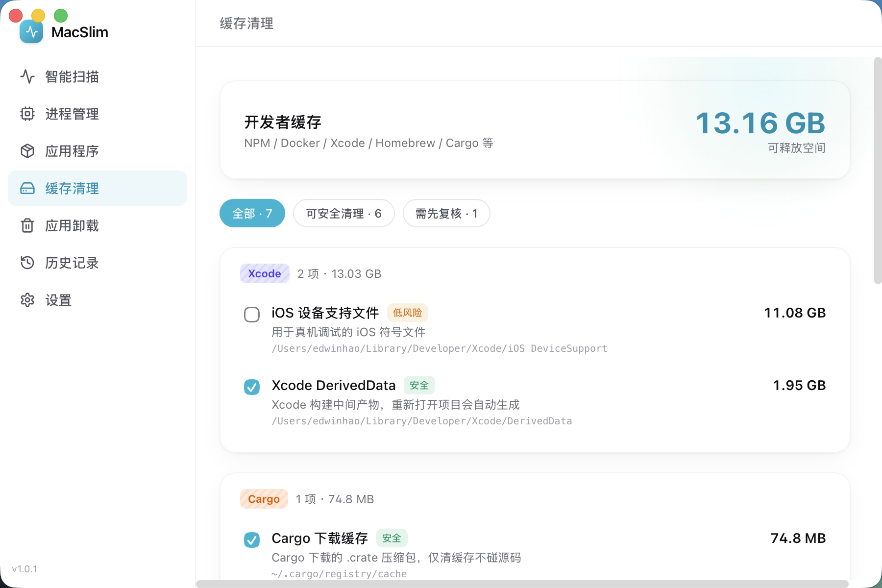Click the 开发者缓存 heading
Viewport: 882px width, 588px height.
point(283,122)
